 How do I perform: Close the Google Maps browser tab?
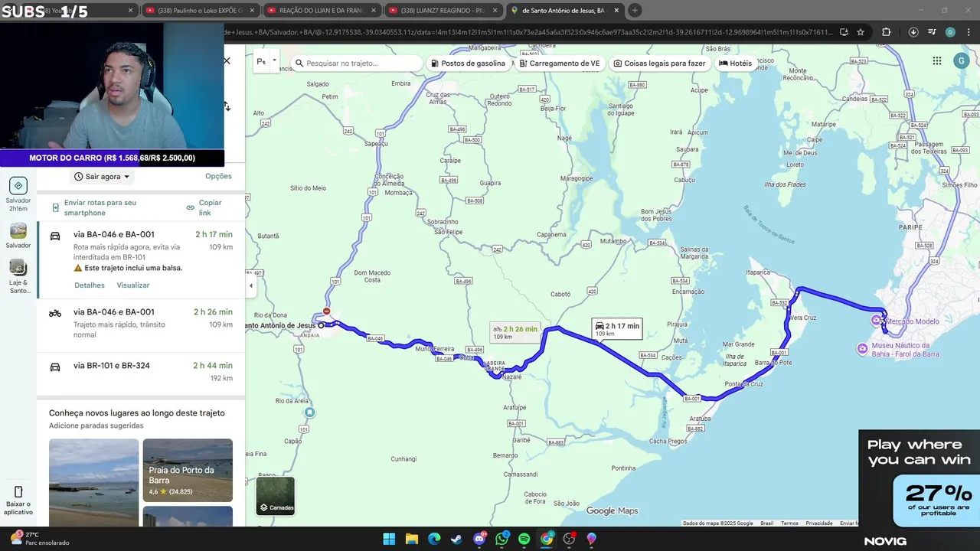tap(616, 11)
